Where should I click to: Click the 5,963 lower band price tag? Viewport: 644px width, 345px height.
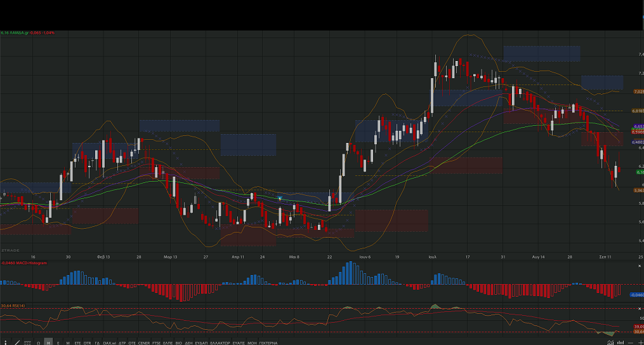(639, 191)
